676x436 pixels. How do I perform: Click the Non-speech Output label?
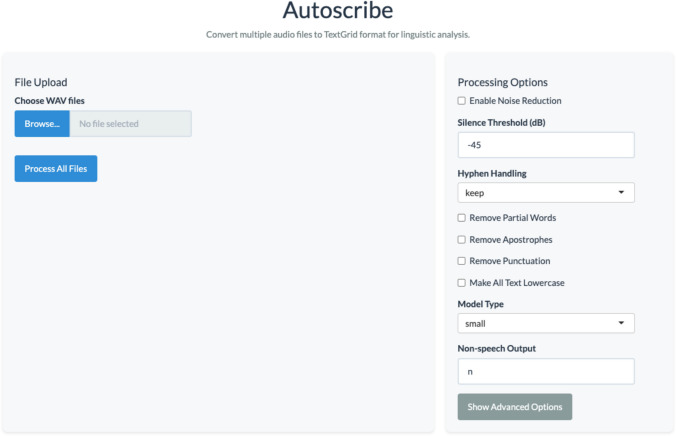pos(497,348)
